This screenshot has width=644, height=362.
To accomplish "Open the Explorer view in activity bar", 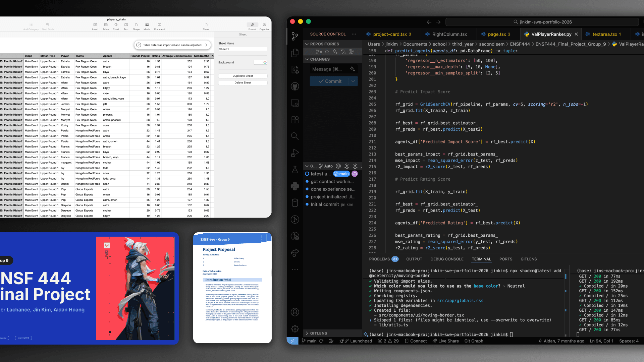I will tap(295, 53).
